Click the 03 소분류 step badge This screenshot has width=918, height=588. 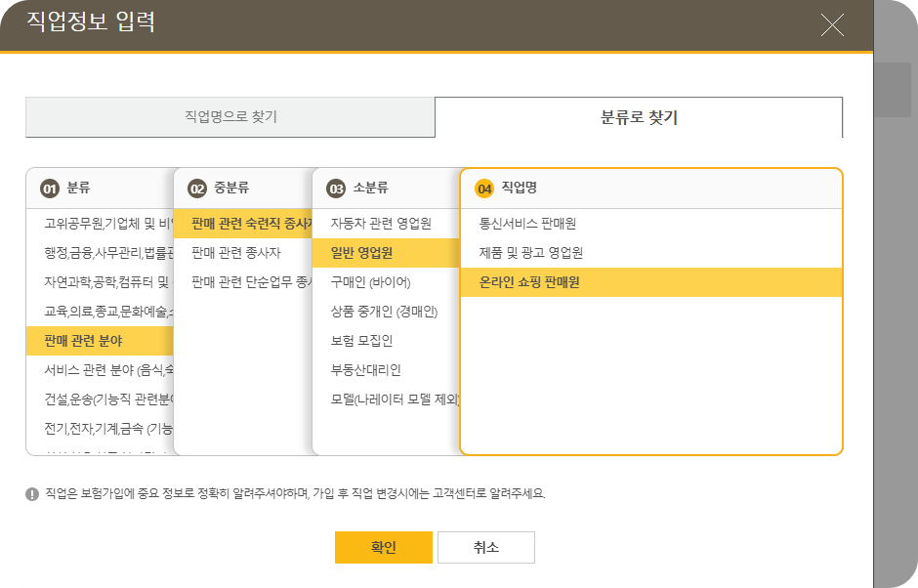336,189
